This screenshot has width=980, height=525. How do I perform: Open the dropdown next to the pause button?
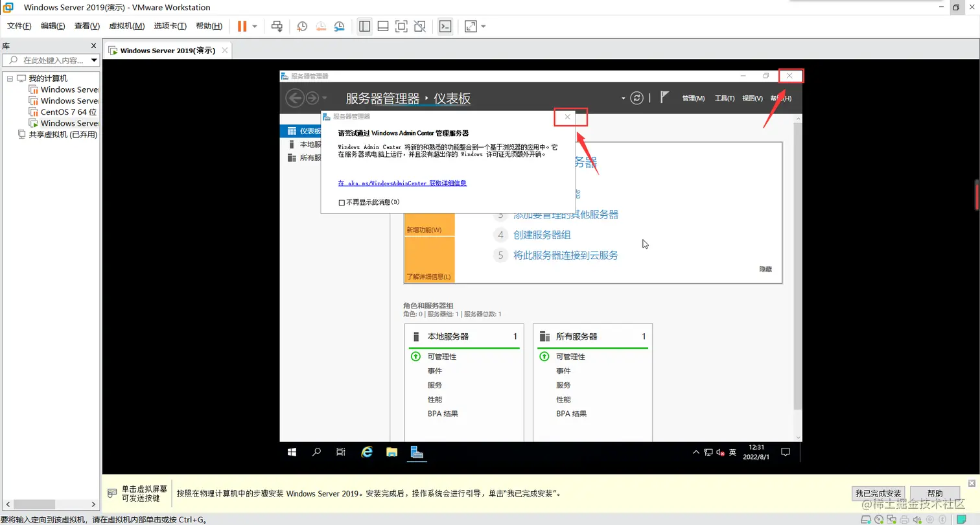pyautogui.click(x=254, y=27)
